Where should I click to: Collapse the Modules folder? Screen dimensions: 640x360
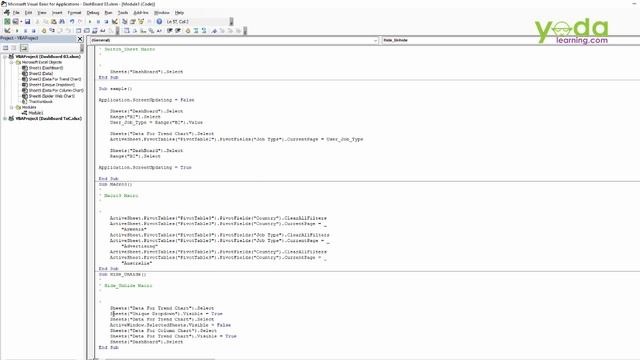11,107
